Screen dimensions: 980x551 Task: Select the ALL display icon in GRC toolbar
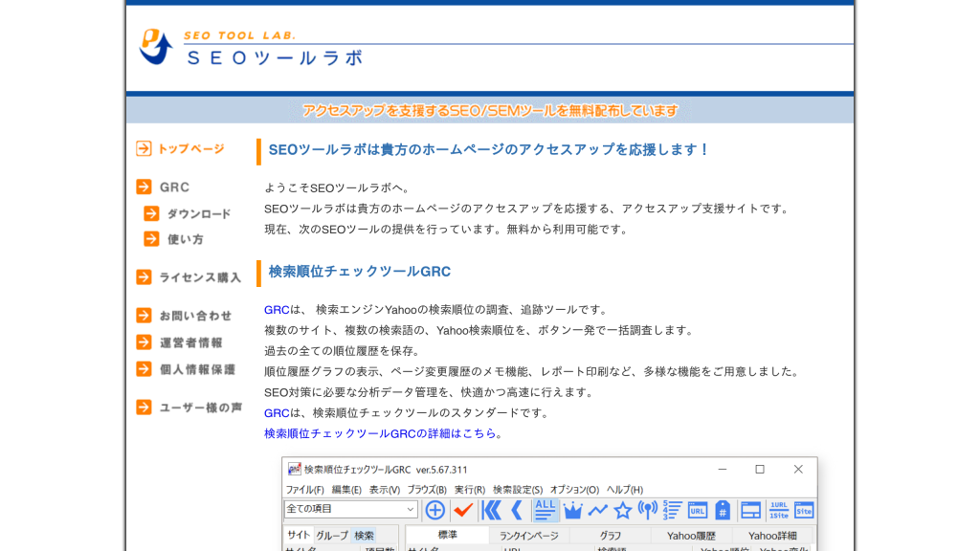pos(545,510)
